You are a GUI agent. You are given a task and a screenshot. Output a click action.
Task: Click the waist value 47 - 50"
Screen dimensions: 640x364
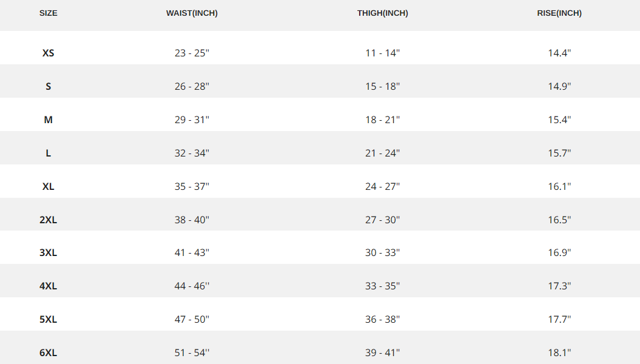coord(192,319)
